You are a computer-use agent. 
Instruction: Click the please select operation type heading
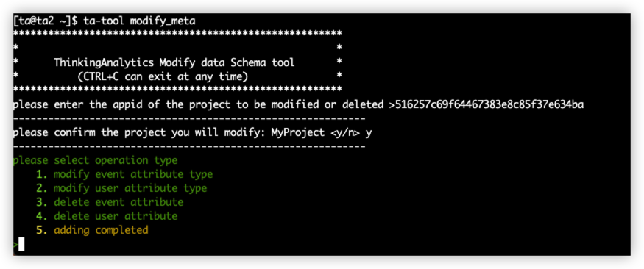pyautogui.click(x=95, y=160)
